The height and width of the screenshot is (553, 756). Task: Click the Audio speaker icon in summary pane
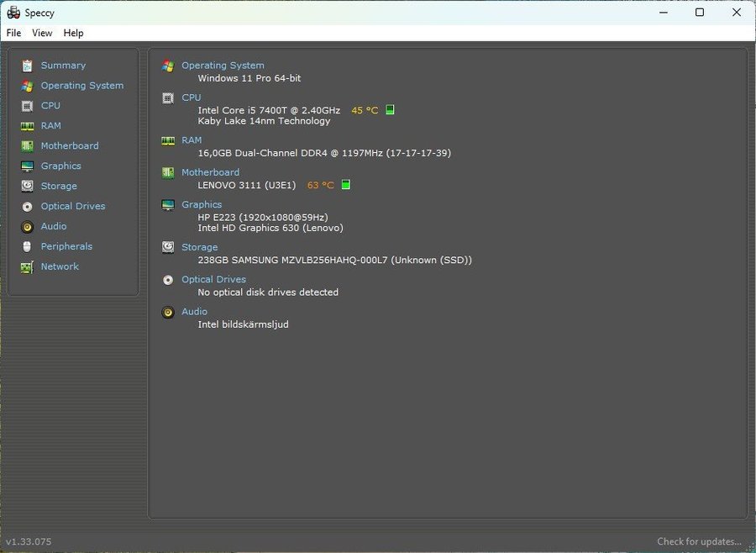[x=168, y=312]
